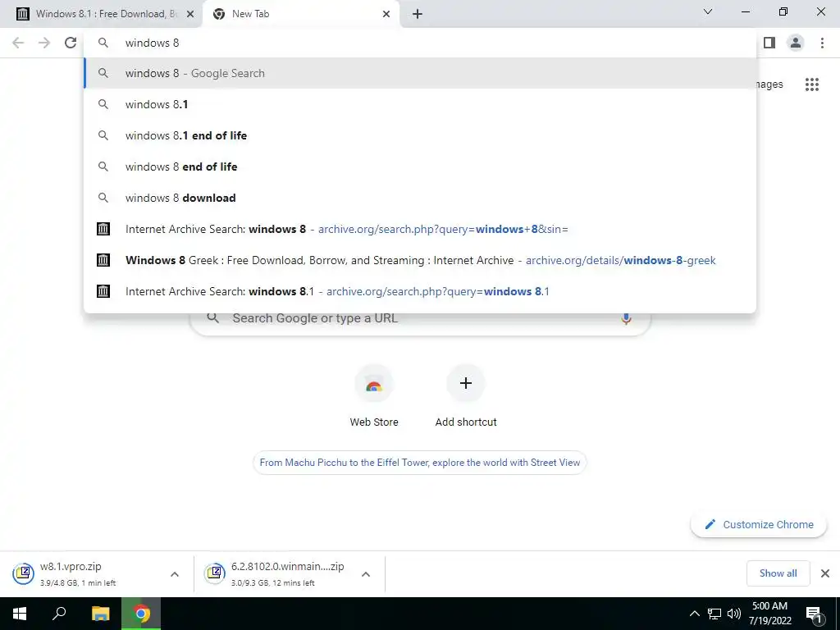Switch to the Windows 8.1 Free Download tab
The height and width of the screenshot is (630, 840).
[x=101, y=15]
